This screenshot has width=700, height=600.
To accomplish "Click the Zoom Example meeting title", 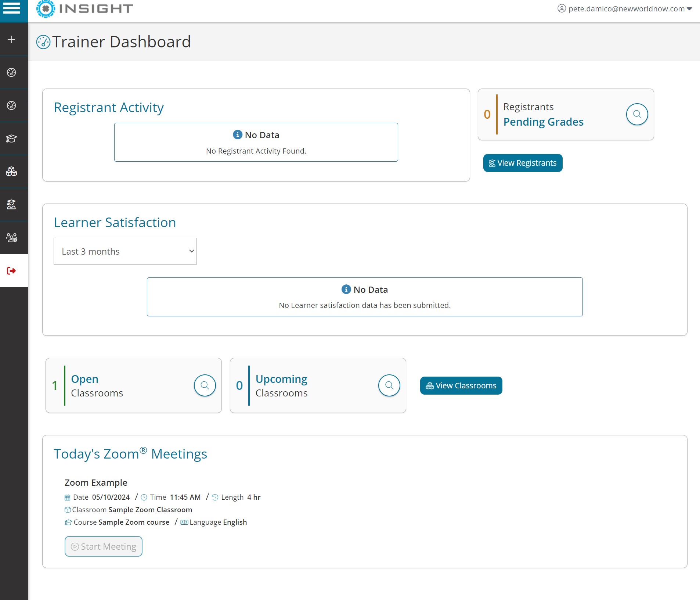I will (x=96, y=483).
